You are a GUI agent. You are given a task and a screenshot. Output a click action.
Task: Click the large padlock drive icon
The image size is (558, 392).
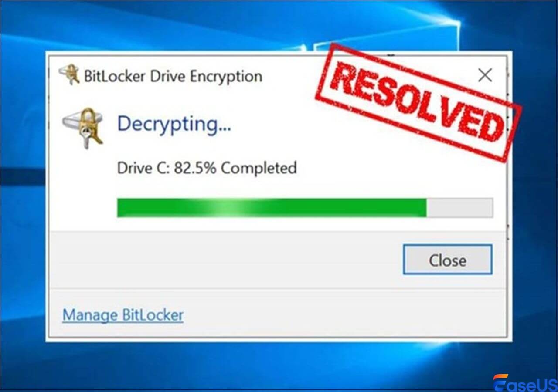83,128
